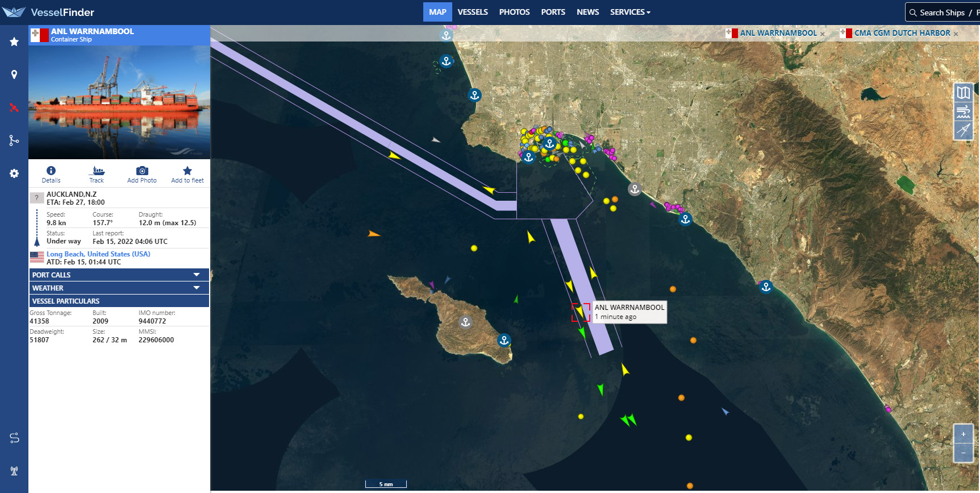
Task: Open the favorites star in left sidebar
Action: tap(14, 42)
